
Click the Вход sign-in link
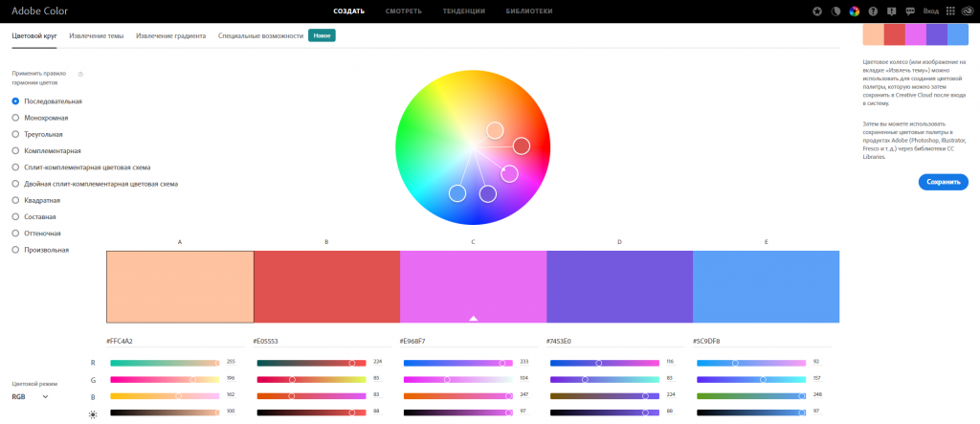tap(930, 11)
